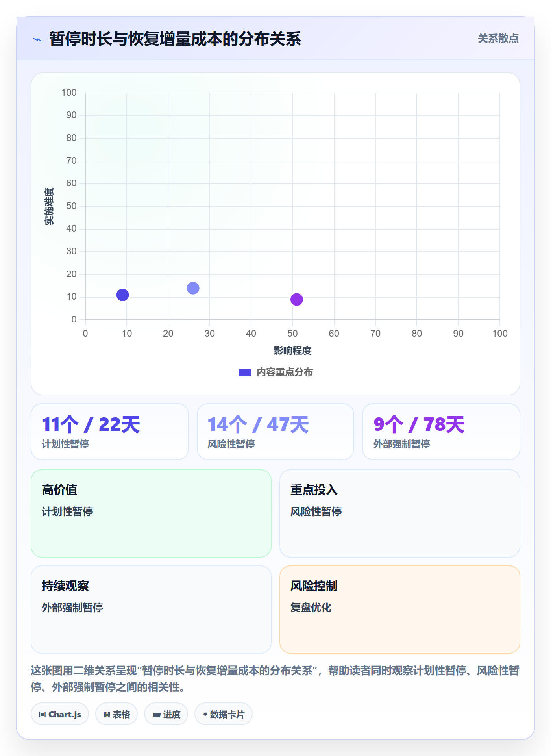This screenshot has width=551, height=756.
Task: Select the 重点投入 quadrant card
Action: 400,513
